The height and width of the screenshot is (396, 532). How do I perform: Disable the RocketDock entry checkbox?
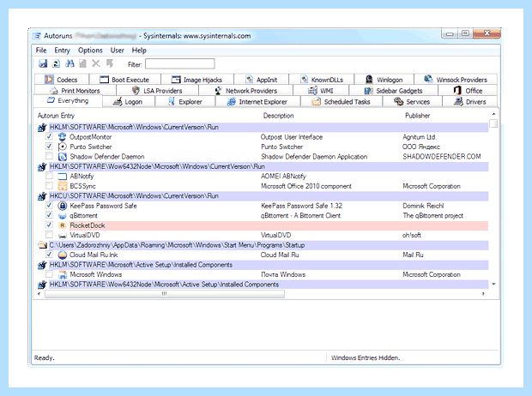click(49, 225)
